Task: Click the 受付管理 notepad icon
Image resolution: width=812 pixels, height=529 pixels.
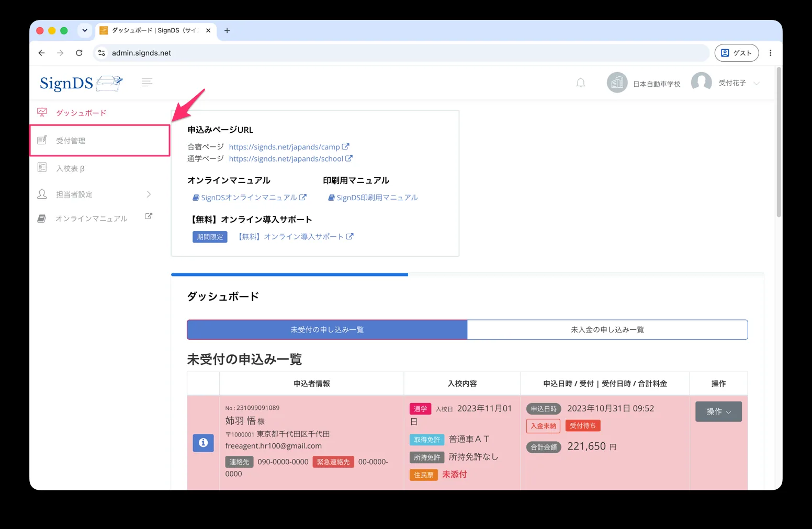Action: pos(42,140)
